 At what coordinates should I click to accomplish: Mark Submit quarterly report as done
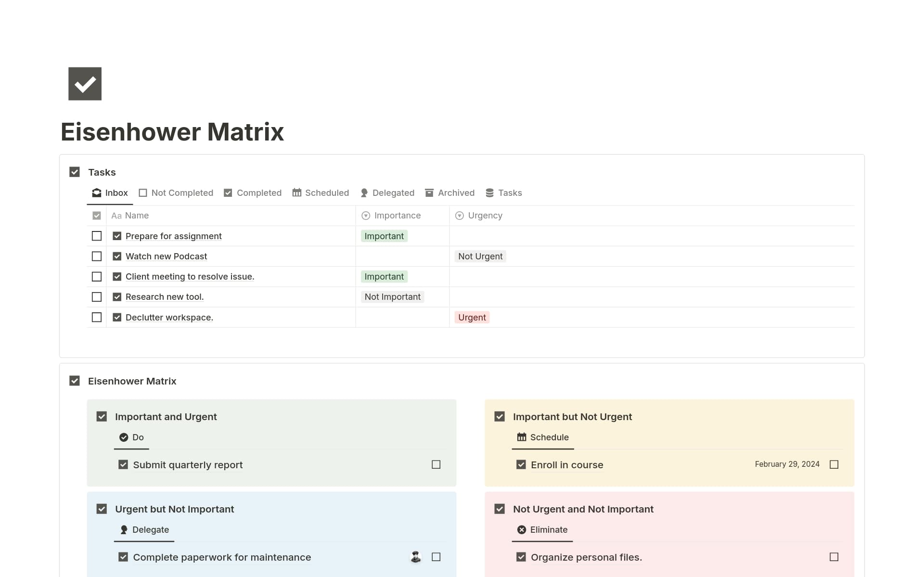point(436,465)
